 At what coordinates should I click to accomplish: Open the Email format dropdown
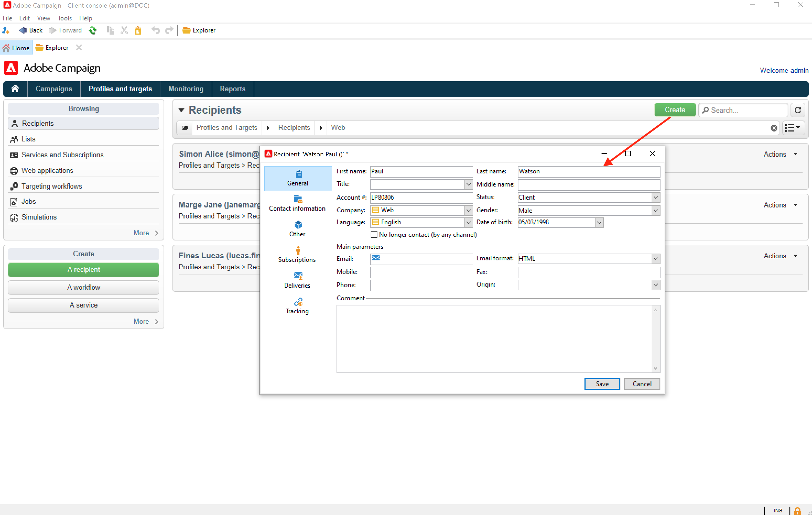pyautogui.click(x=655, y=259)
